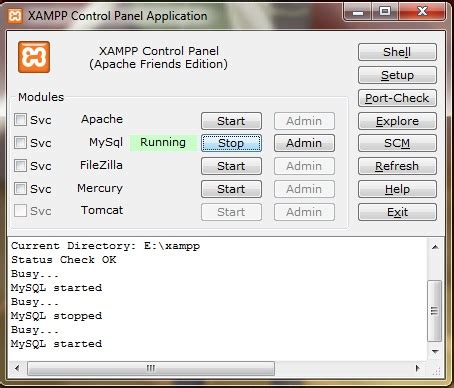
Task: Click the 'Current Directory: E:\xampp' log line
Action: [106, 246]
